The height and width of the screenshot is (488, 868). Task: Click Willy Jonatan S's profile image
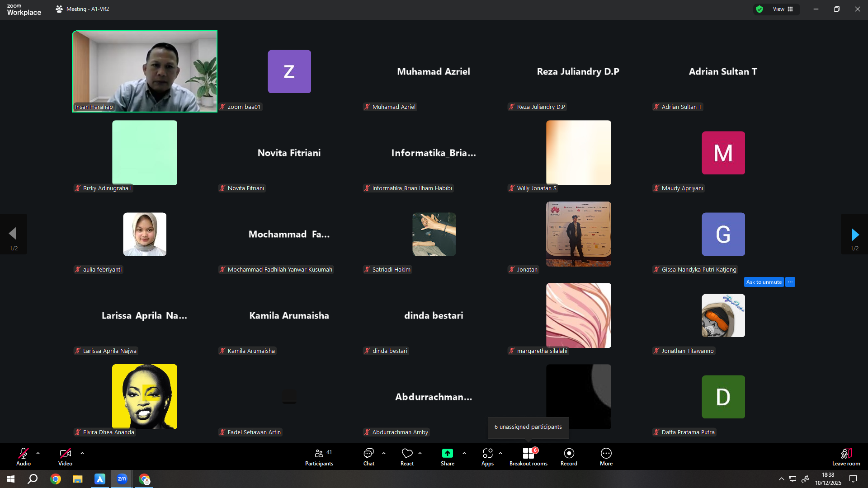coord(579,153)
